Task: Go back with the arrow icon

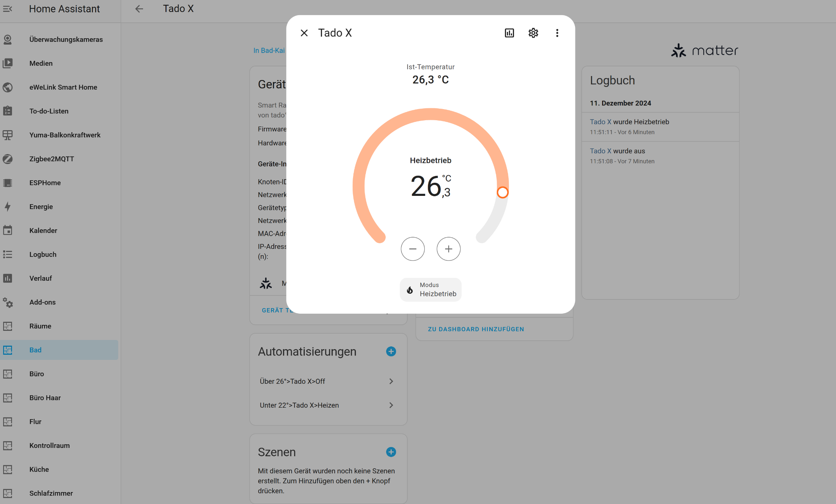Action: pyautogui.click(x=139, y=9)
